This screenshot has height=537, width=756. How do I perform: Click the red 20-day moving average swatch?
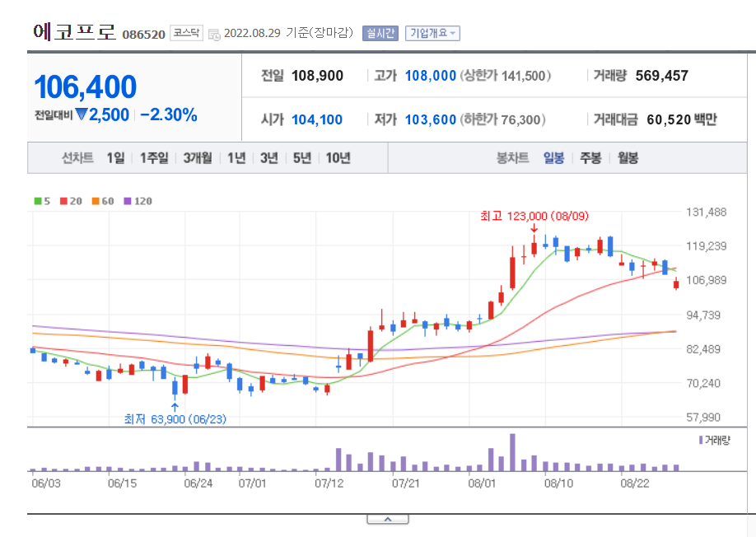[63, 201]
